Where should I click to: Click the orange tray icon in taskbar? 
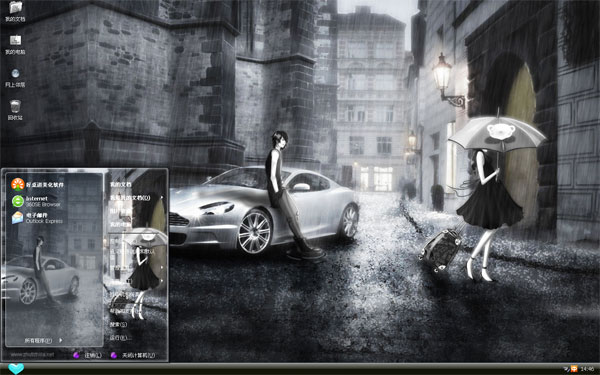[x=574, y=369]
